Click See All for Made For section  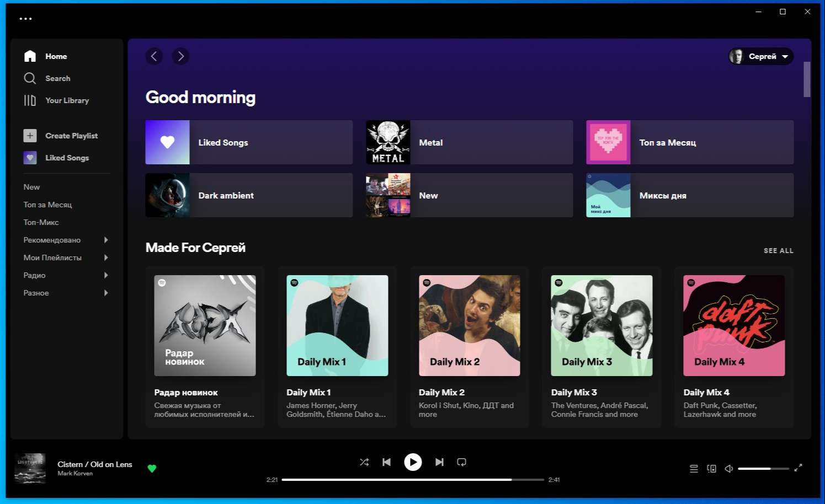coord(778,250)
